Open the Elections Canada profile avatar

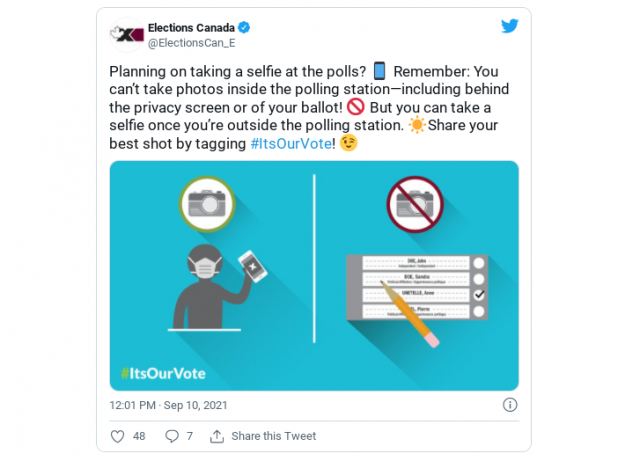point(126,33)
